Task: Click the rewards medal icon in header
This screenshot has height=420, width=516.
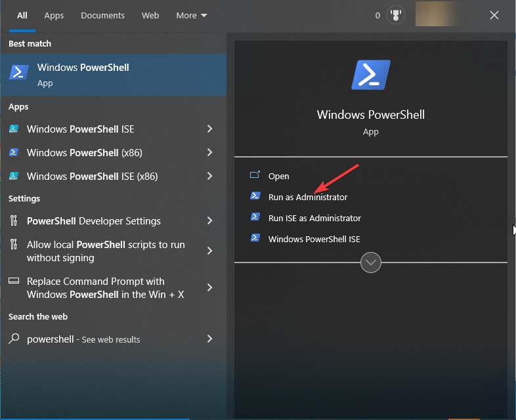Action: pyautogui.click(x=396, y=15)
